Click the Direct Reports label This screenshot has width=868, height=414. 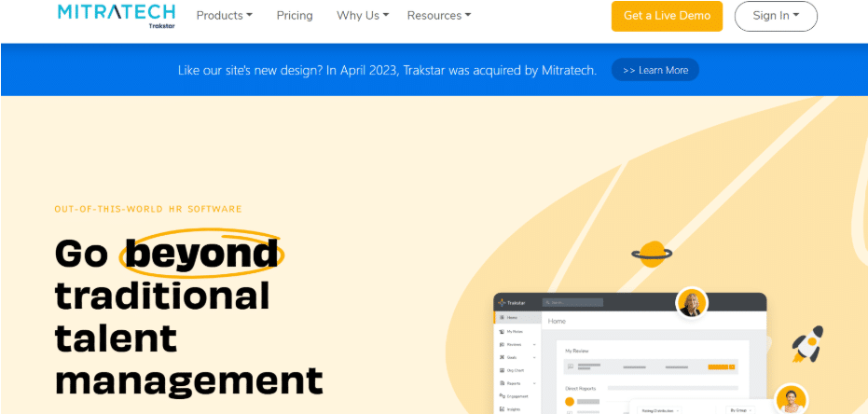point(581,389)
